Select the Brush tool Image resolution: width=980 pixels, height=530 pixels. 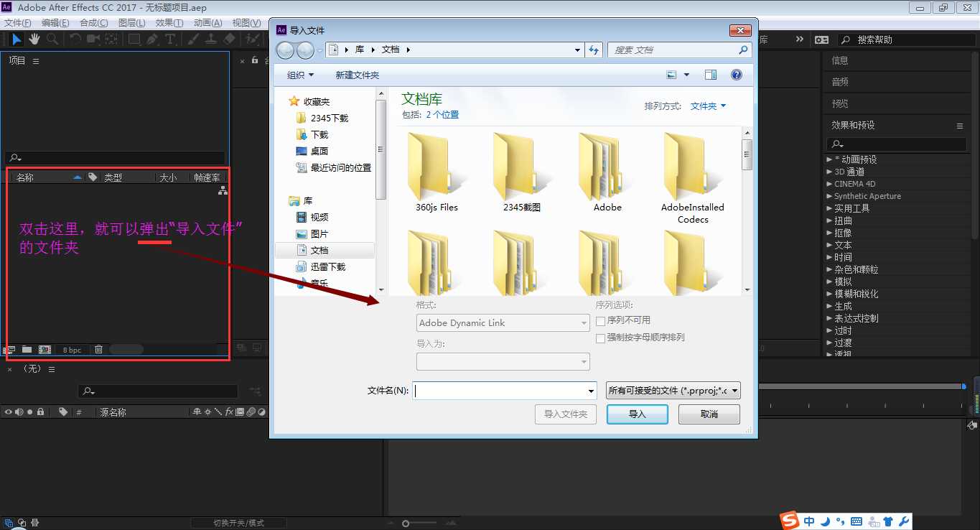click(194, 39)
